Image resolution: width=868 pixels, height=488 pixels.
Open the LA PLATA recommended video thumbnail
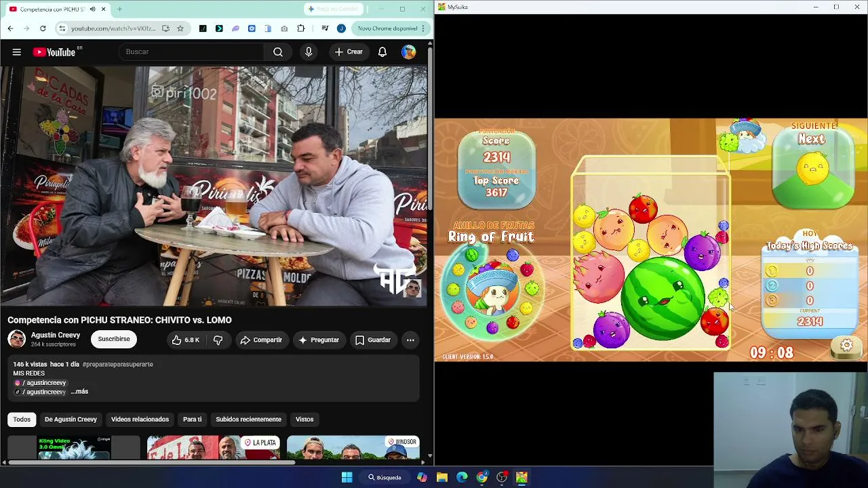[x=213, y=448]
